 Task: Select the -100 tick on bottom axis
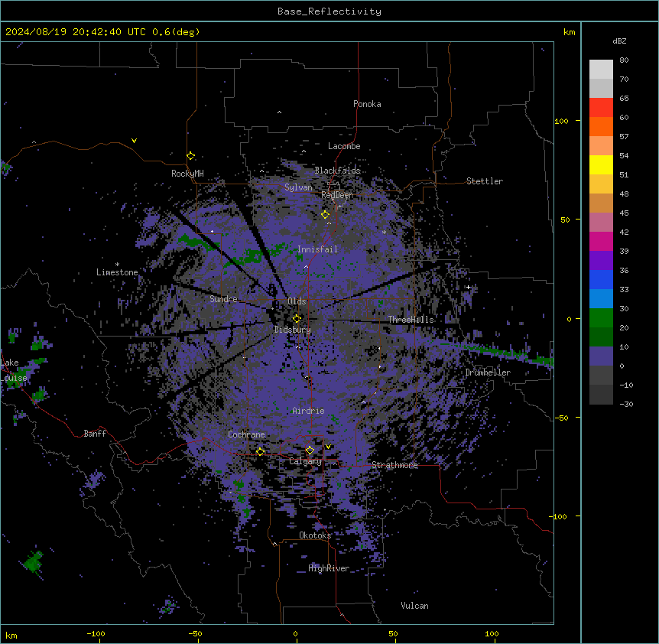point(96,634)
